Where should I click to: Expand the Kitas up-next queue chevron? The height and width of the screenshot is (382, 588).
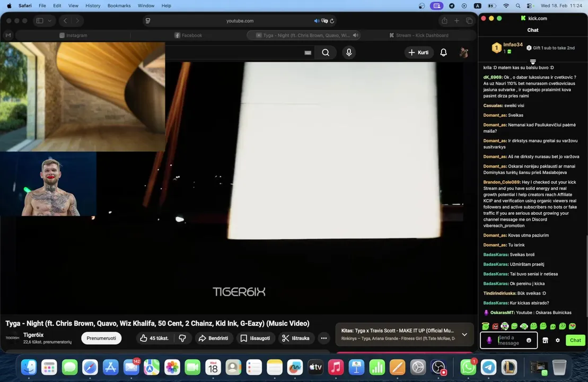point(464,334)
